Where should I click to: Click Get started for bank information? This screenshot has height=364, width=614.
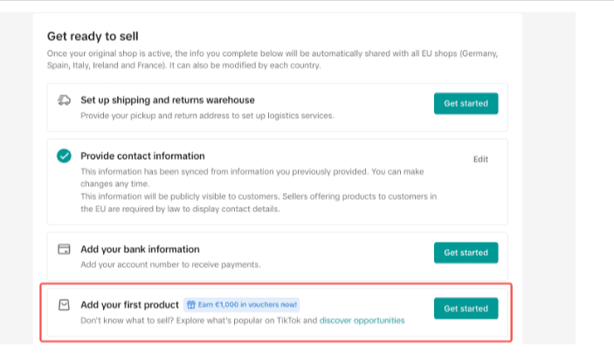coord(466,252)
